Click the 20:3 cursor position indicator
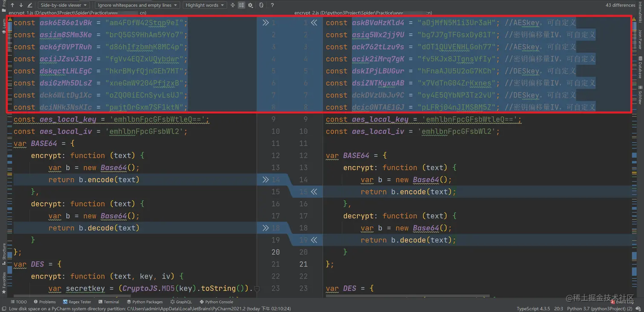The width and height of the screenshot is (644, 312). click(x=558, y=309)
